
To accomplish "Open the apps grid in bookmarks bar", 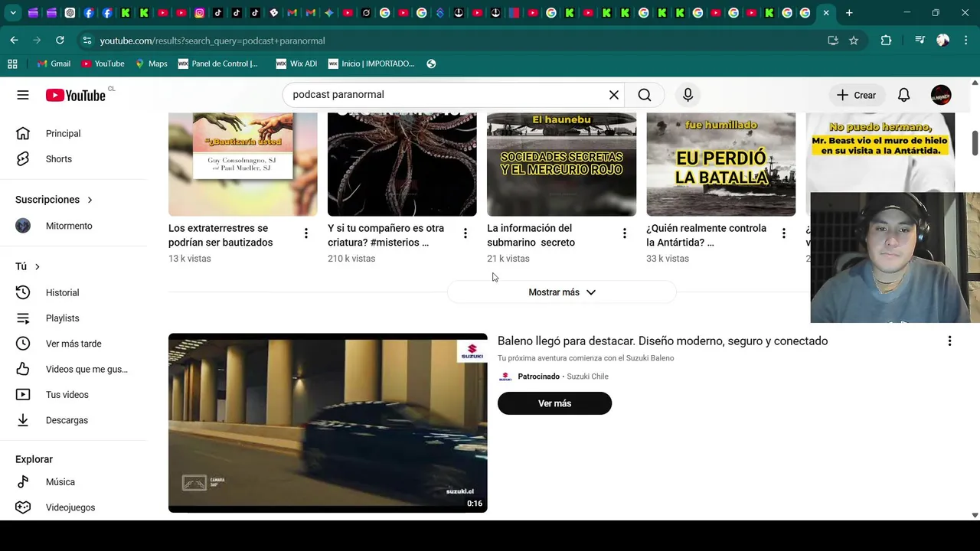I will (12, 64).
